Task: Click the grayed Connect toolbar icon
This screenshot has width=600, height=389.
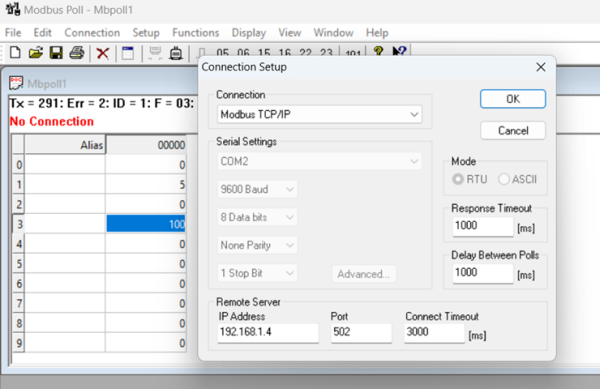Action: coord(155,53)
